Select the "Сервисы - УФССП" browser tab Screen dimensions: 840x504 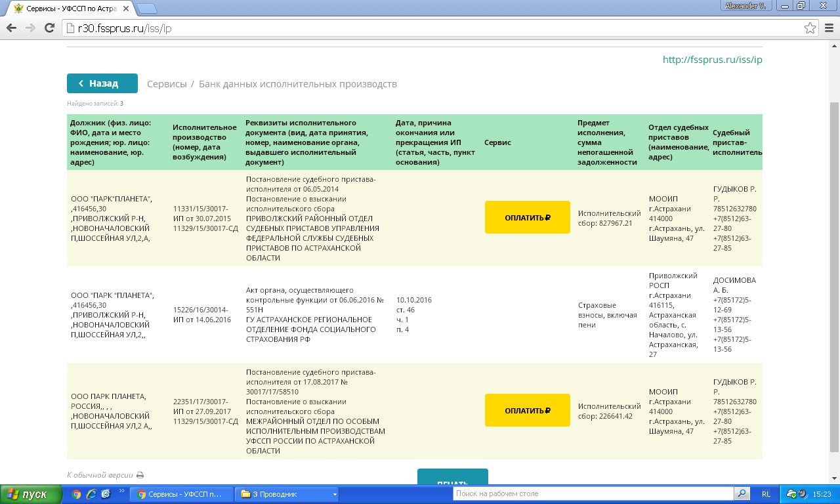pyautogui.click(x=72, y=7)
